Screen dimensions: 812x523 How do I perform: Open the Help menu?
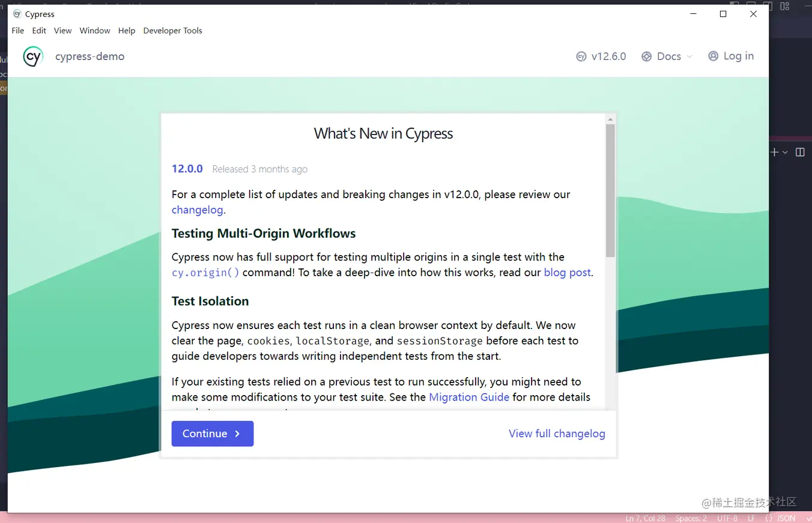(127, 31)
